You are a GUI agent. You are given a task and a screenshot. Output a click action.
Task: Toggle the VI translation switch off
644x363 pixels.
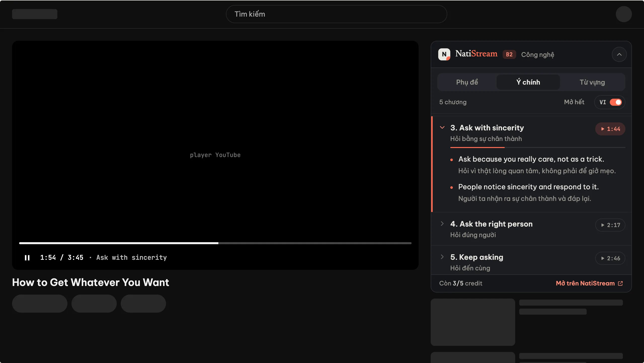(616, 102)
